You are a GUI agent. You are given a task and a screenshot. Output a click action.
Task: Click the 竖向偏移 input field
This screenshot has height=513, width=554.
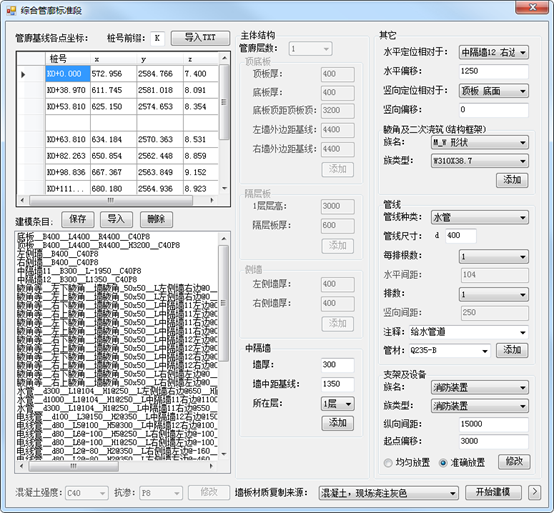(494, 110)
